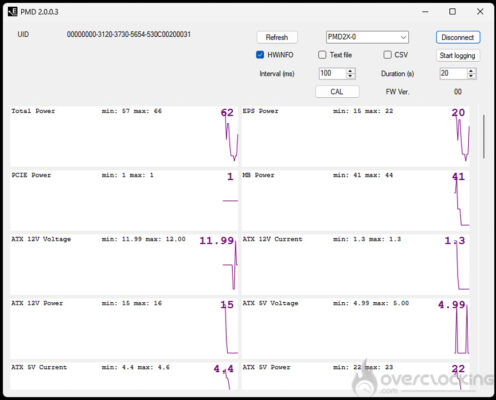Click the ATX 12V Voltage value 11.99
Image resolution: width=496 pixels, height=400 pixels.
pos(217,241)
